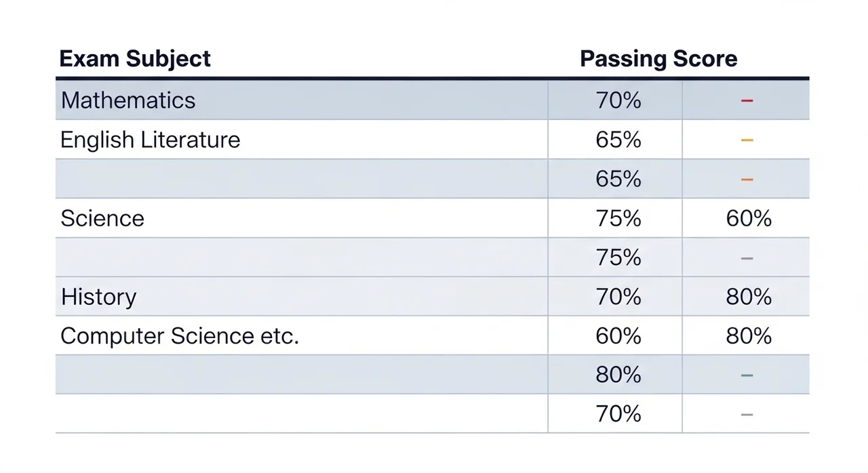Select the English Literature subject cell
The height and width of the screenshot is (473, 868).
151,140
